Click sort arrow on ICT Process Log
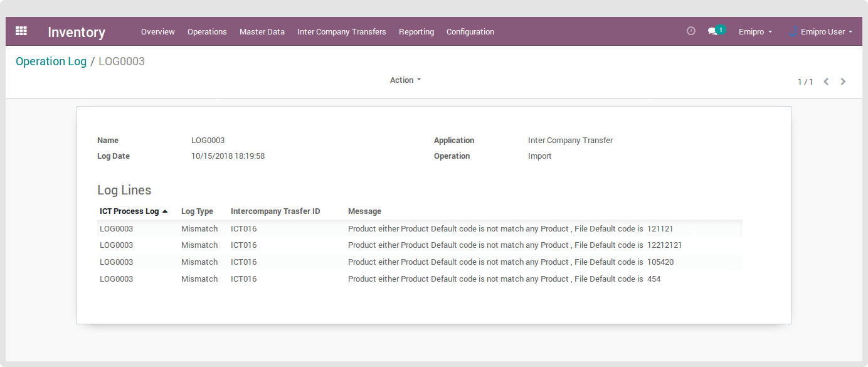 (x=165, y=211)
